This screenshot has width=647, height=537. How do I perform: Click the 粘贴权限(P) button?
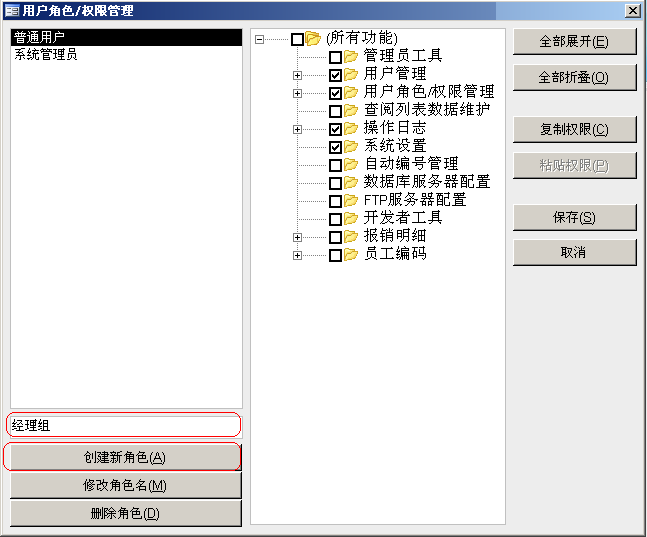(x=574, y=166)
